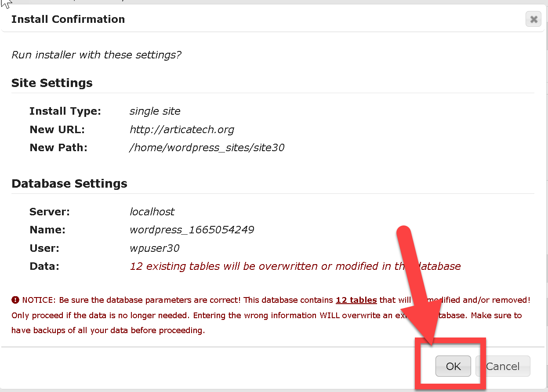Select the New URL value http://articatech.org

181,130
